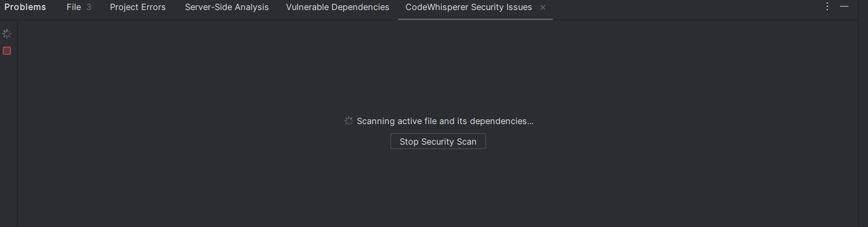Open the vertical three-dot options menu
The height and width of the screenshot is (227, 868).
827,7
